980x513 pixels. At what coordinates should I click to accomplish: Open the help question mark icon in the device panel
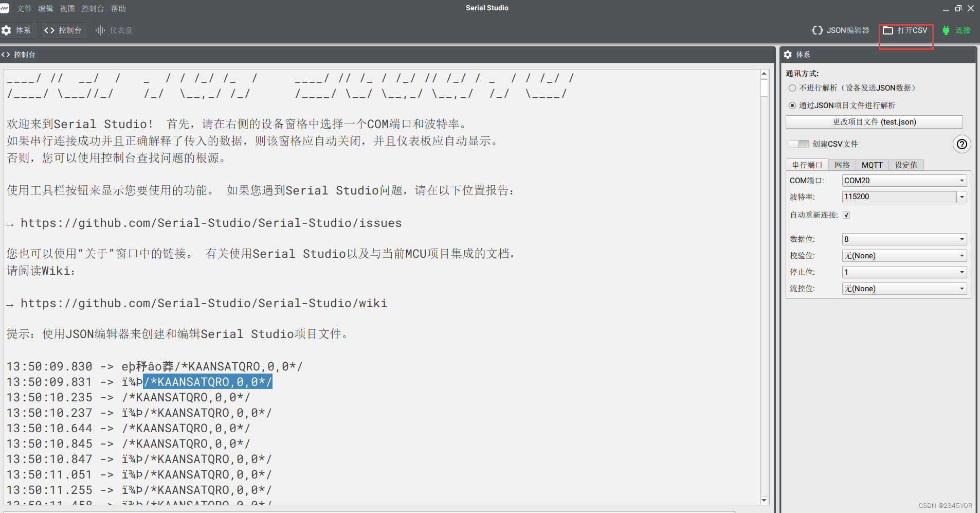961,144
